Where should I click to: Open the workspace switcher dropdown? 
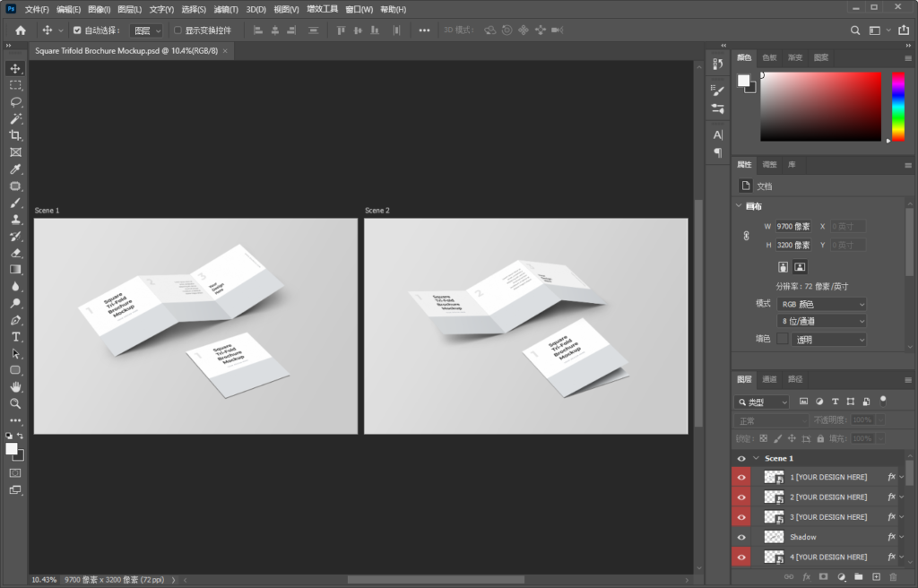pos(879,30)
